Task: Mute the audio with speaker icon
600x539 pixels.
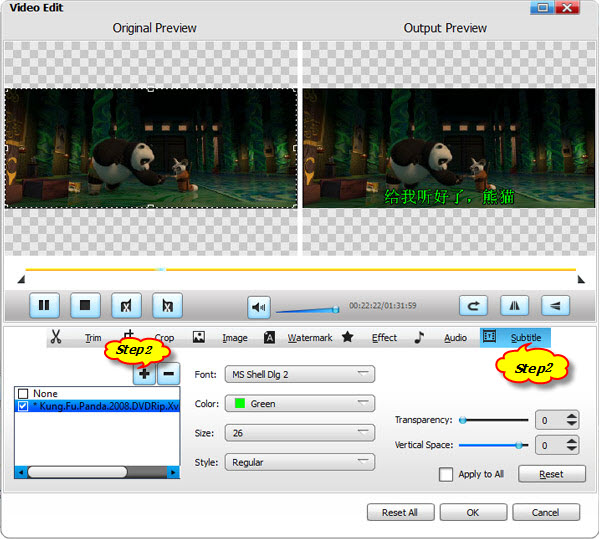Action: (259, 307)
